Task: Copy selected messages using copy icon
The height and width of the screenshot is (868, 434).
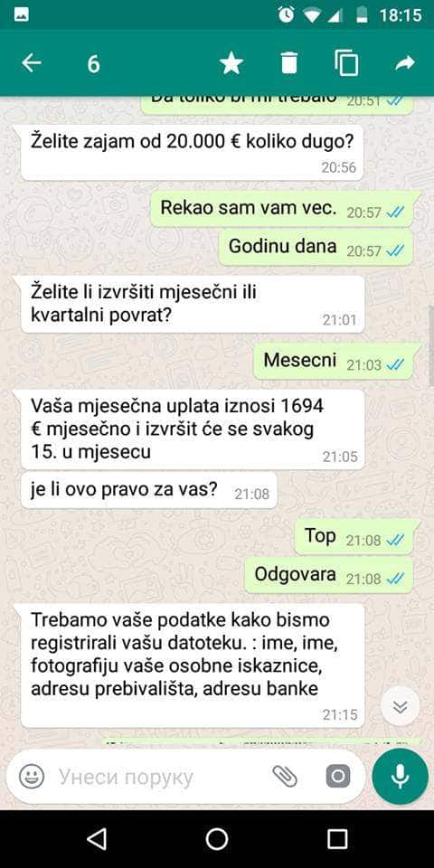Action: point(346,63)
